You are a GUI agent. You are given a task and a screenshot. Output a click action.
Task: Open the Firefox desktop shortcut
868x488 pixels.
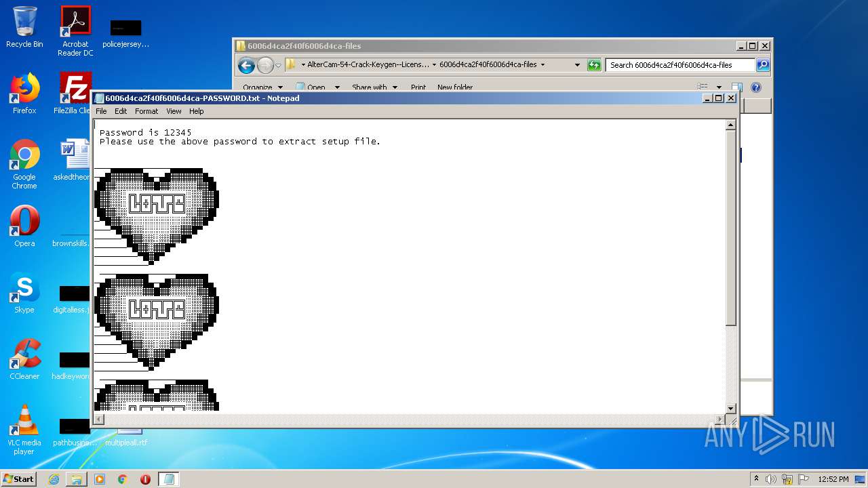pyautogui.click(x=24, y=94)
